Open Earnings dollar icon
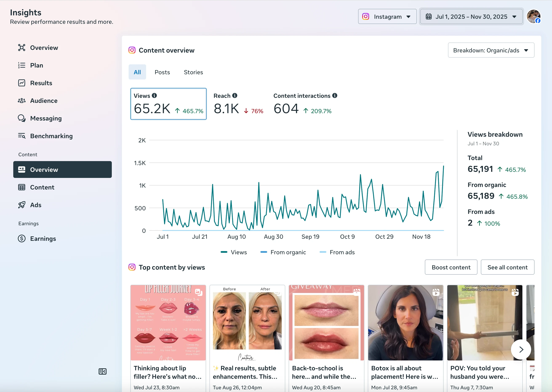Screen dimensions: 552x392 (x=22, y=238)
